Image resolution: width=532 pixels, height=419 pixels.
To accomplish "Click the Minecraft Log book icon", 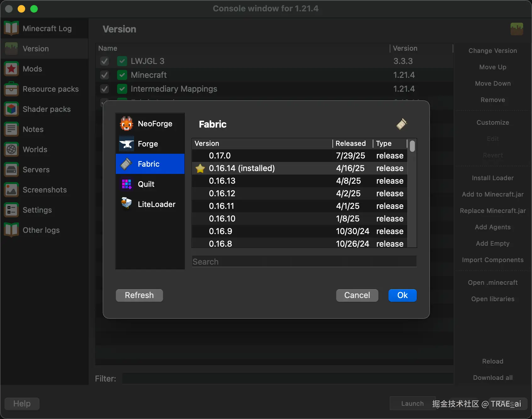I will click(11, 28).
